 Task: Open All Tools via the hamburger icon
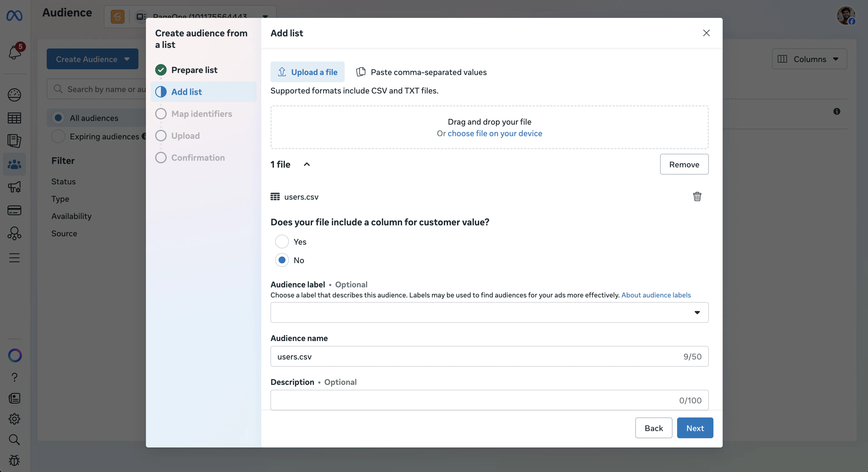(x=14, y=258)
